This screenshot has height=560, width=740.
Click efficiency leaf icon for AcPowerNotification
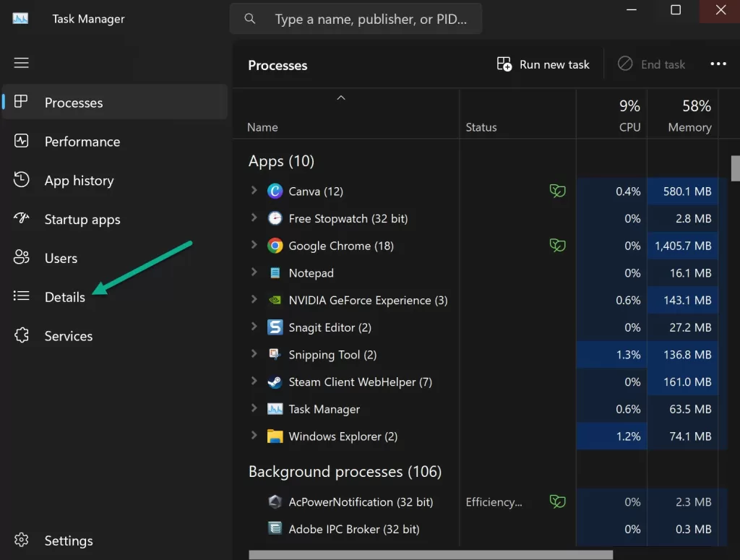[557, 501]
